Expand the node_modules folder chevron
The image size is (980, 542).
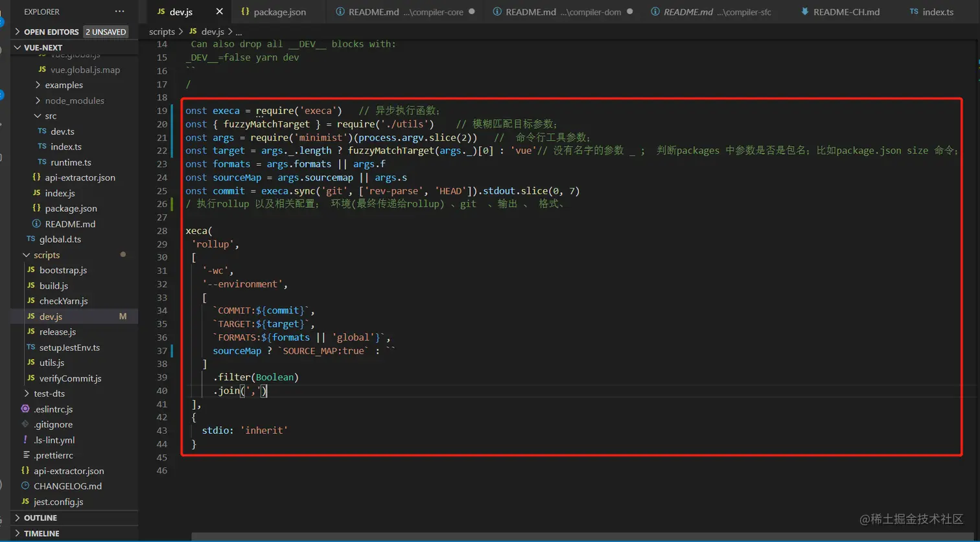tap(38, 100)
